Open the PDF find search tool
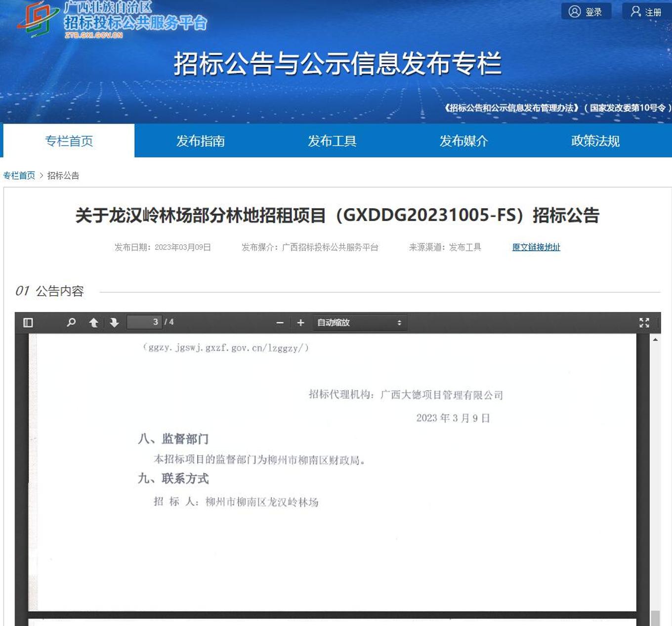The image size is (672, 626). [x=71, y=323]
